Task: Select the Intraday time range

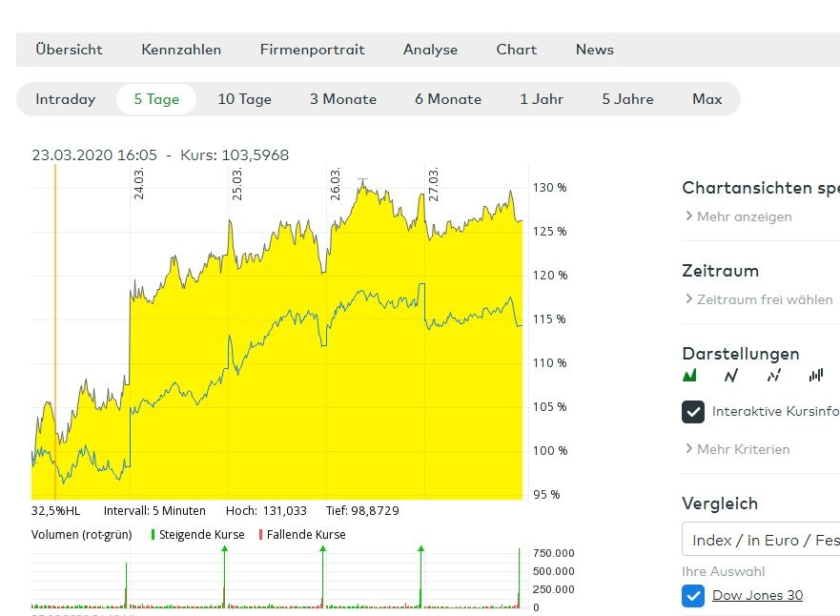Action: point(66,99)
